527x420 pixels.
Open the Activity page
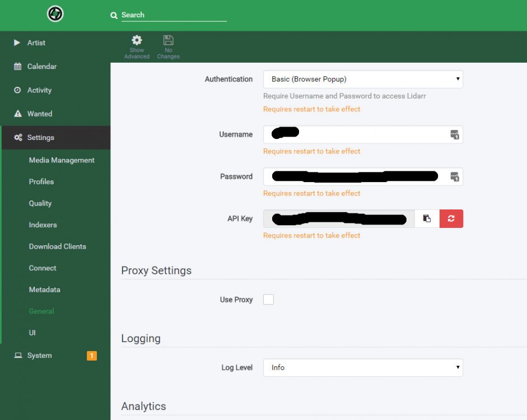(55, 90)
